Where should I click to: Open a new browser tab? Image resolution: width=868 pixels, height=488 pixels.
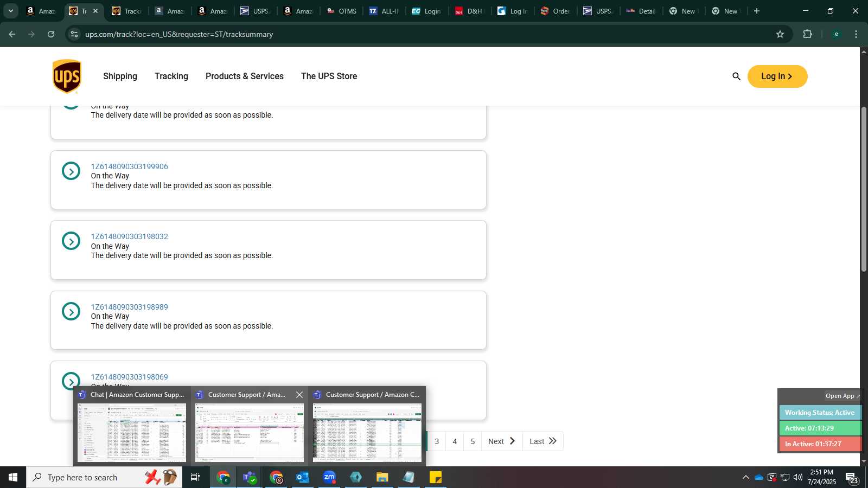coord(757,11)
